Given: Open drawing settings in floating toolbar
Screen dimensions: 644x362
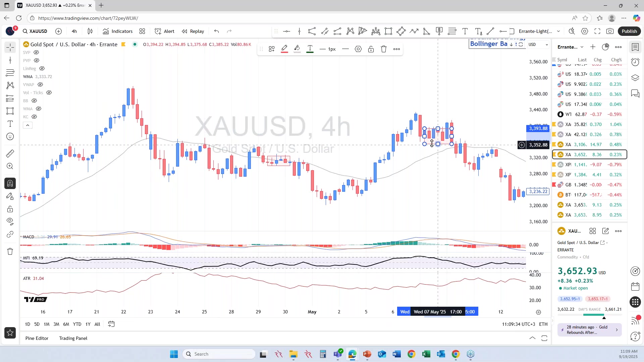Looking at the screenshot, I should click(x=358, y=49).
